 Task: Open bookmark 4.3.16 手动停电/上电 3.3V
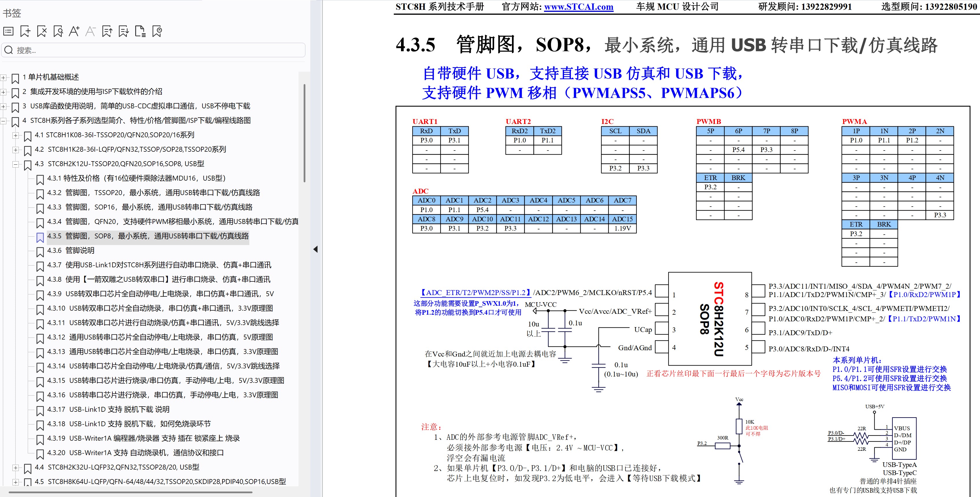pyautogui.click(x=162, y=395)
